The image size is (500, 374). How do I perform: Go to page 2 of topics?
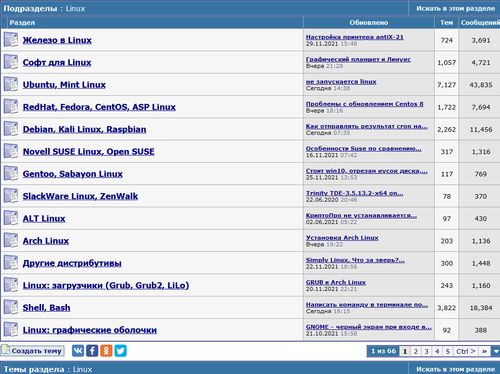[416, 351]
